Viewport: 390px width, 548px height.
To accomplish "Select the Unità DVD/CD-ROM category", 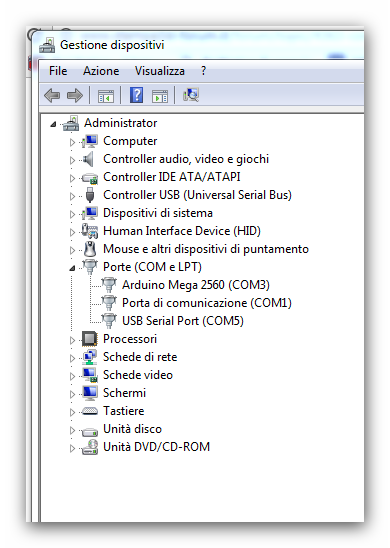I will point(156,447).
